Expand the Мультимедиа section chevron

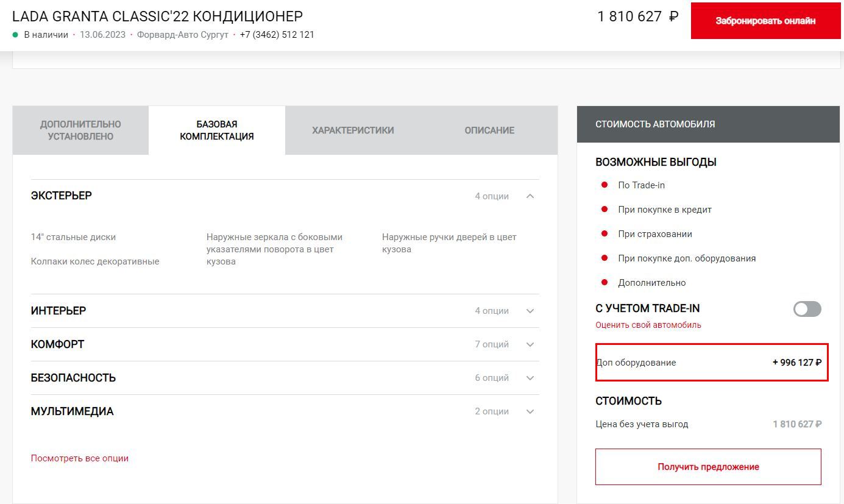coord(530,411)
